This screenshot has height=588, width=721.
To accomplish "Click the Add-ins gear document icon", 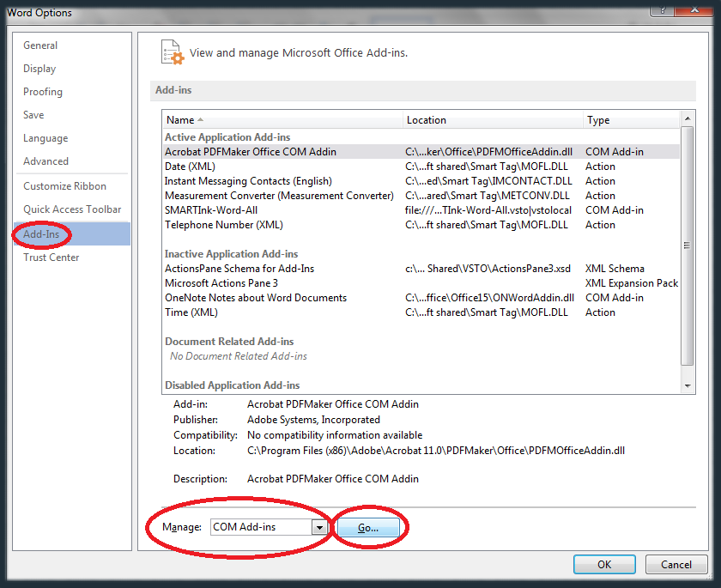I will (x=173, y=52).
